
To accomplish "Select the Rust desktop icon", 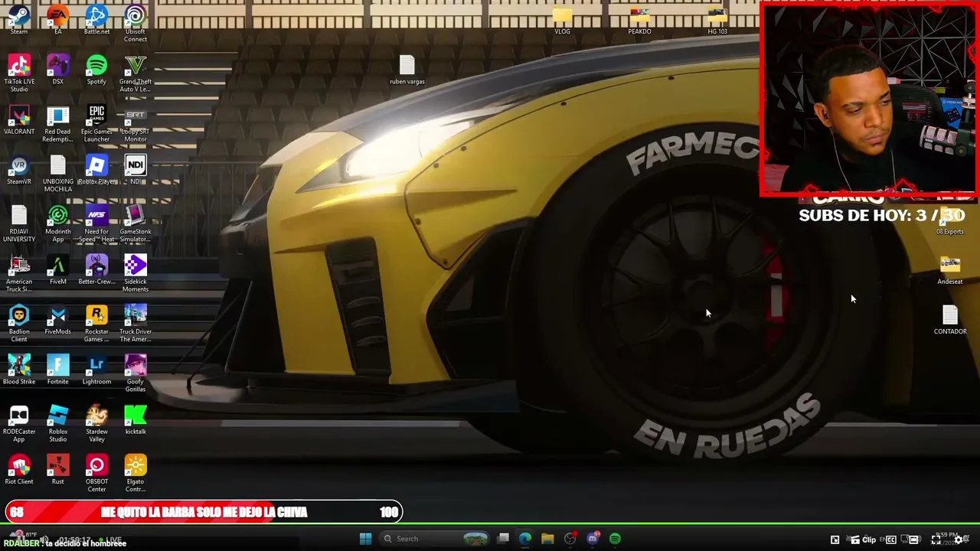I will [x=58, y=470].
